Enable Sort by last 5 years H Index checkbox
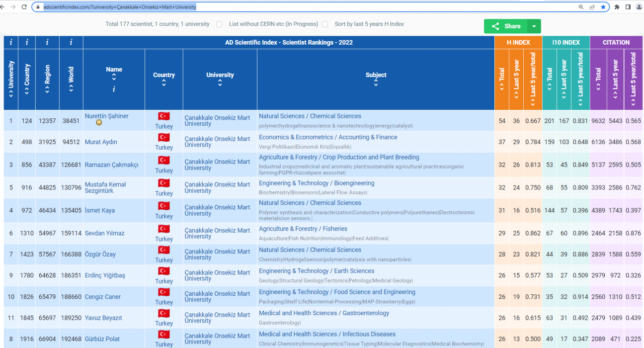644x348 pixels. (325, 24)
